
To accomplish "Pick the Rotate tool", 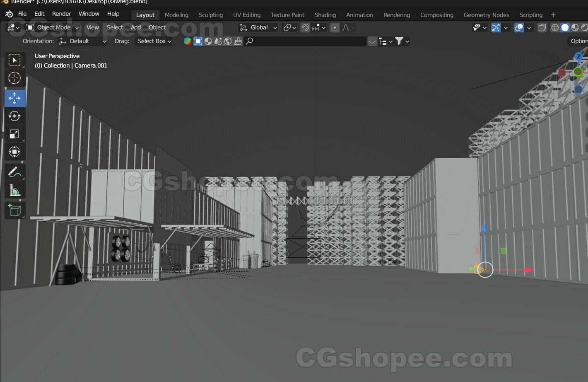I will click(x=14, y=116).
